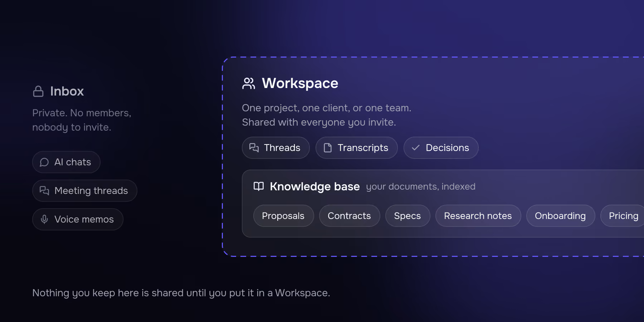Choose the Specs tag

click(408, 216)
